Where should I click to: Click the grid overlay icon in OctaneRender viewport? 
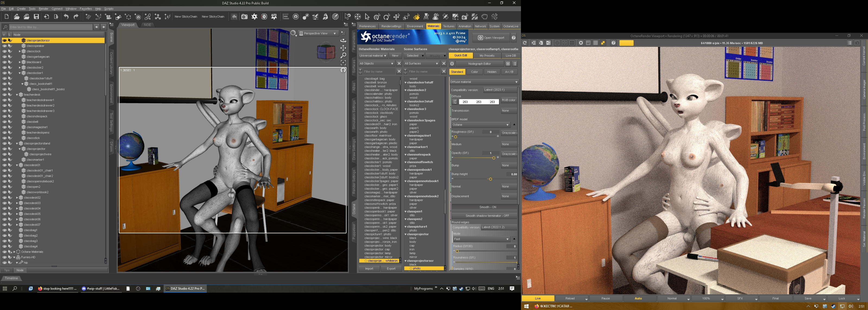click(x=596, y=43)
